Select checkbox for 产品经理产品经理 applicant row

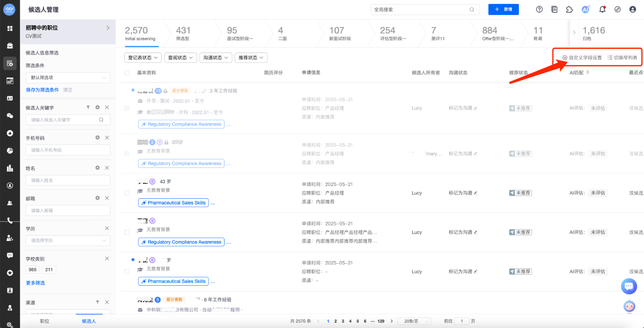[127, 232]
